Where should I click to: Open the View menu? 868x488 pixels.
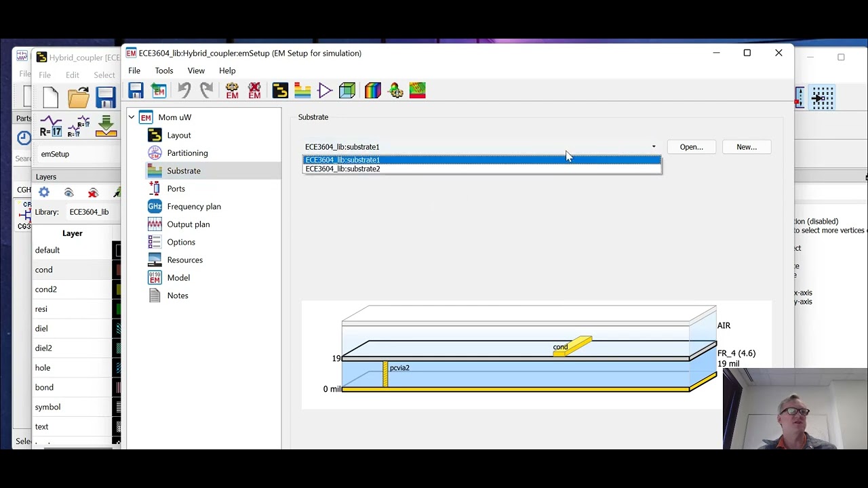tap(196, 70)
